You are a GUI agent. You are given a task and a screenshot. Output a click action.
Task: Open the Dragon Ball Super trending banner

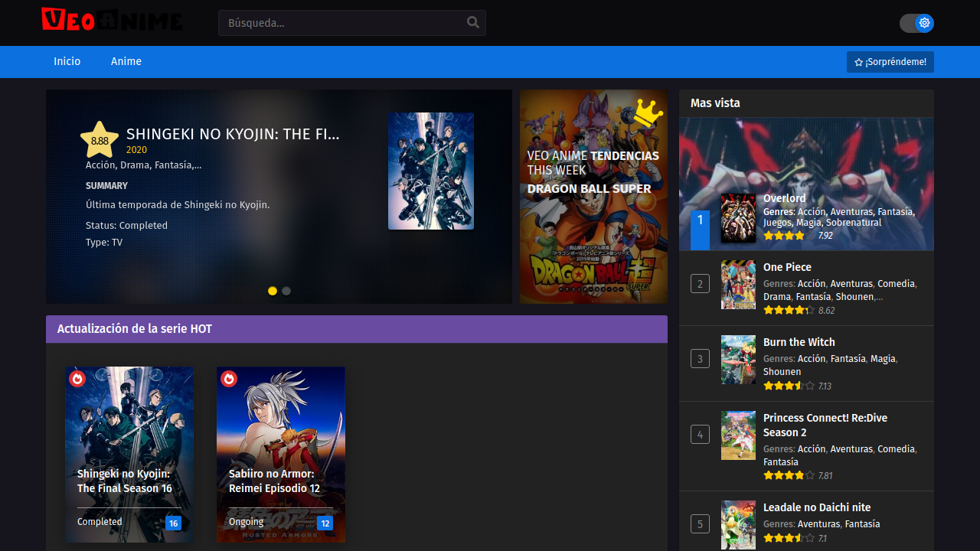click(593, 197)
